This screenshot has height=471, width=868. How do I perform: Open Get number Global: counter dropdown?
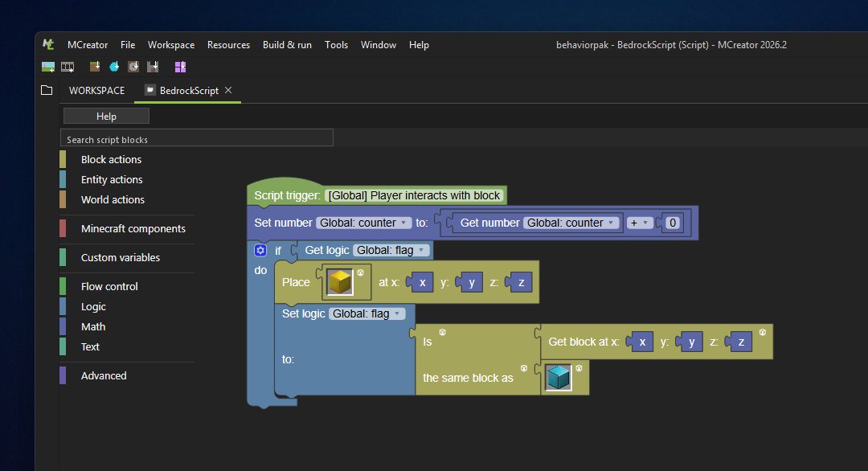click(571, 223)
